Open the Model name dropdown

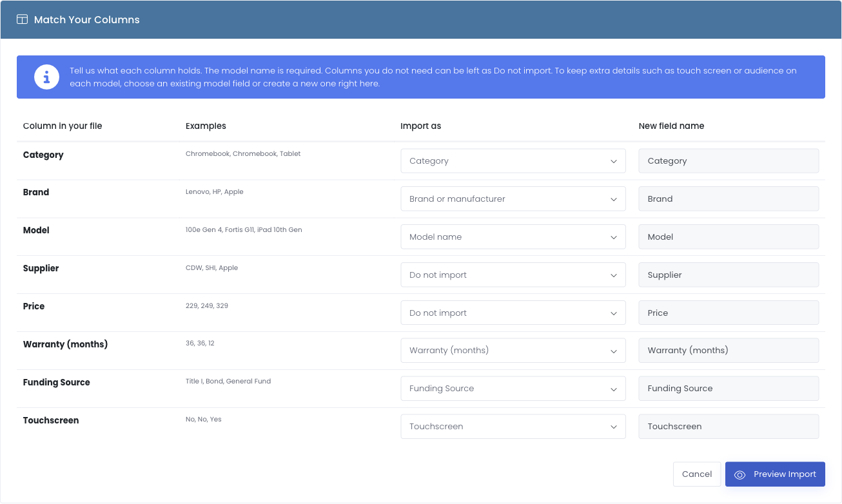[513, 237]
